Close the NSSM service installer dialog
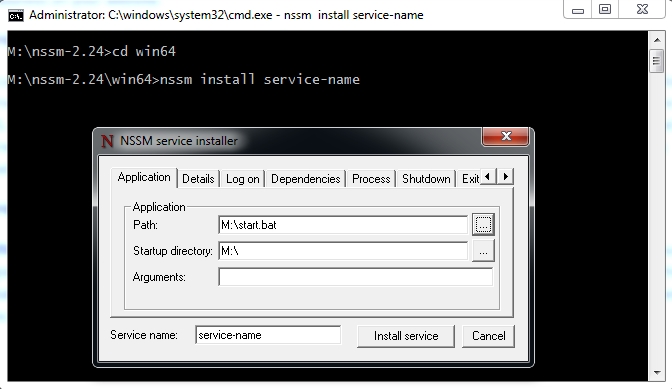 506,136
